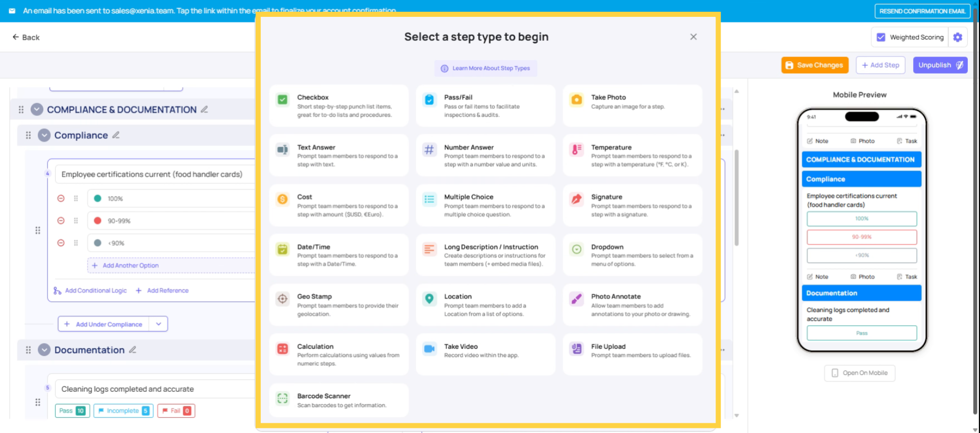
Task: Close the step type dialog
Action: coord(693,37)
